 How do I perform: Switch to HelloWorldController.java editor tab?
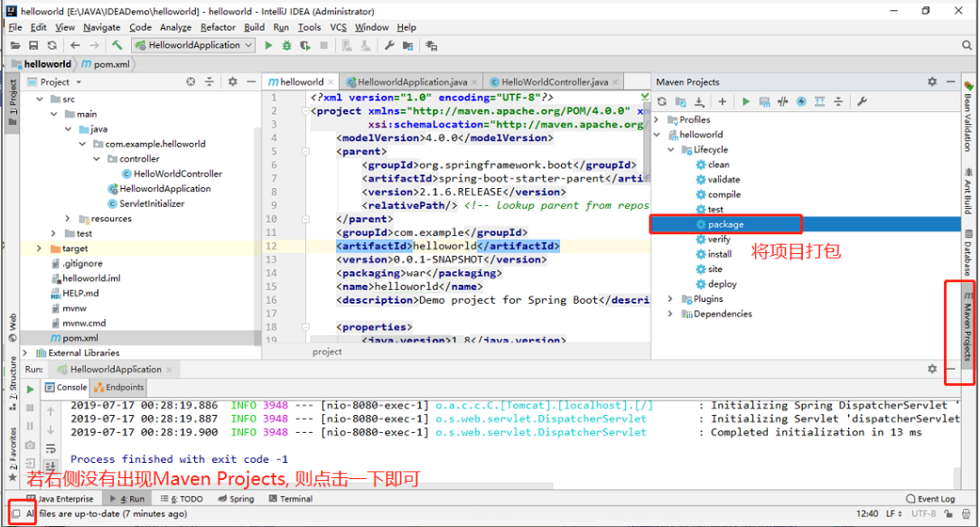click(554, 81)
